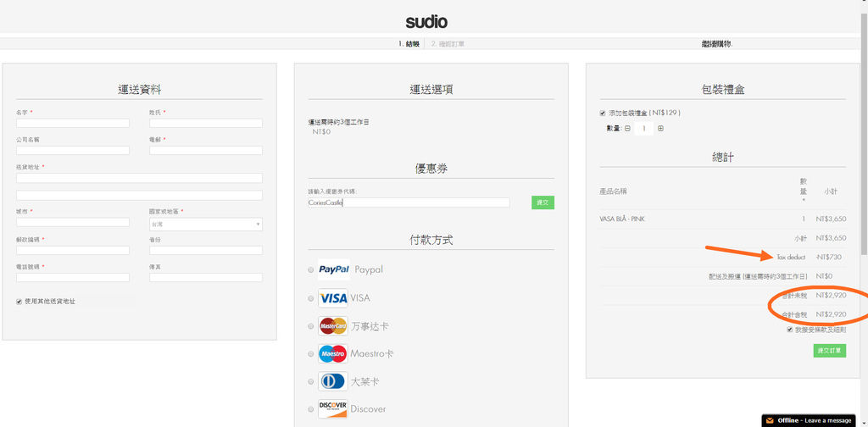
Task: Open the Offline leave a message chat widget
Action: [808, 420]
